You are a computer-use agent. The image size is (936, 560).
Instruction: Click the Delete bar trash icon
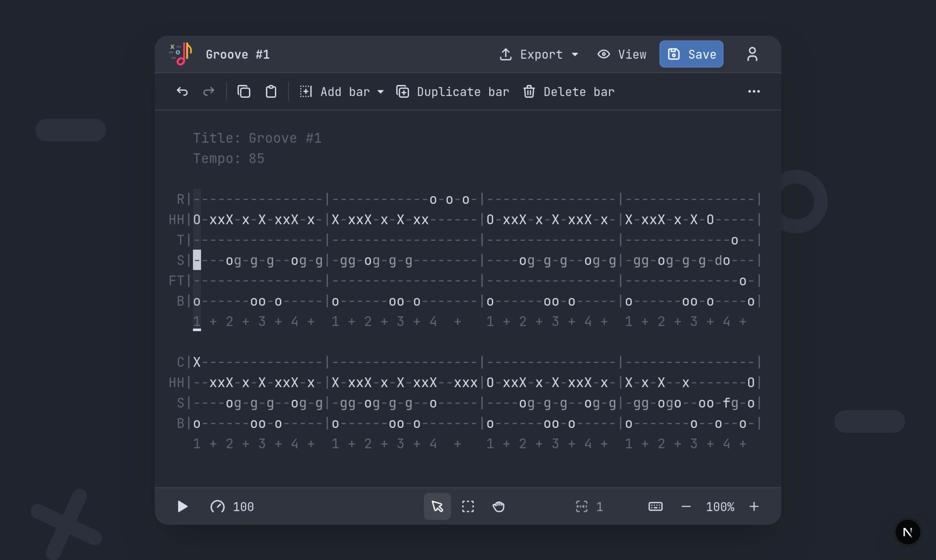pyautogui.click(x=529, y=92)
